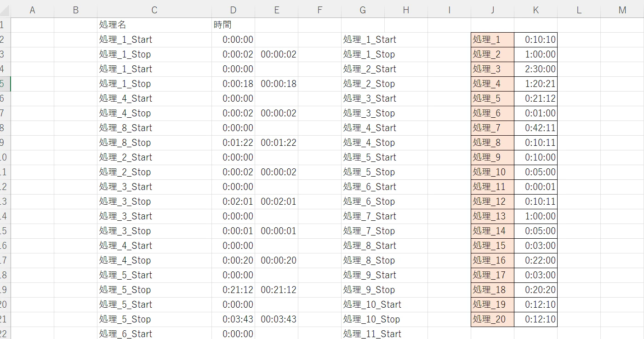
Task: Select the 00:00:18 cell in column E
Action: pos(276,84)
